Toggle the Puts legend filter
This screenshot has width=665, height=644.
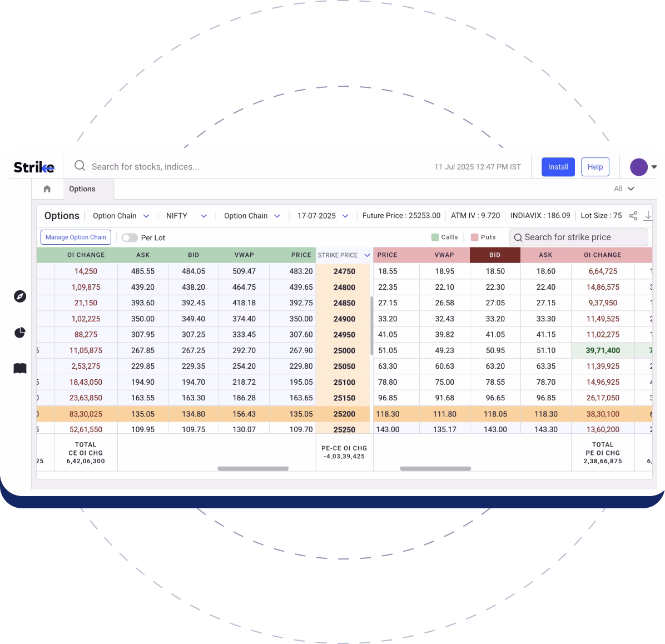[x=483, y=237]
